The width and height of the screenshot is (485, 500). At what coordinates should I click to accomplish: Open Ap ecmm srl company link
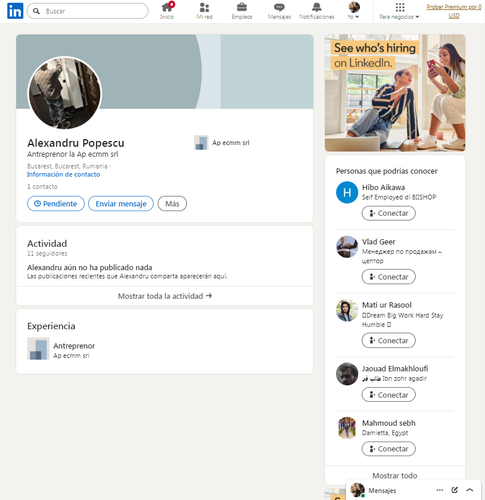(231, 143)
